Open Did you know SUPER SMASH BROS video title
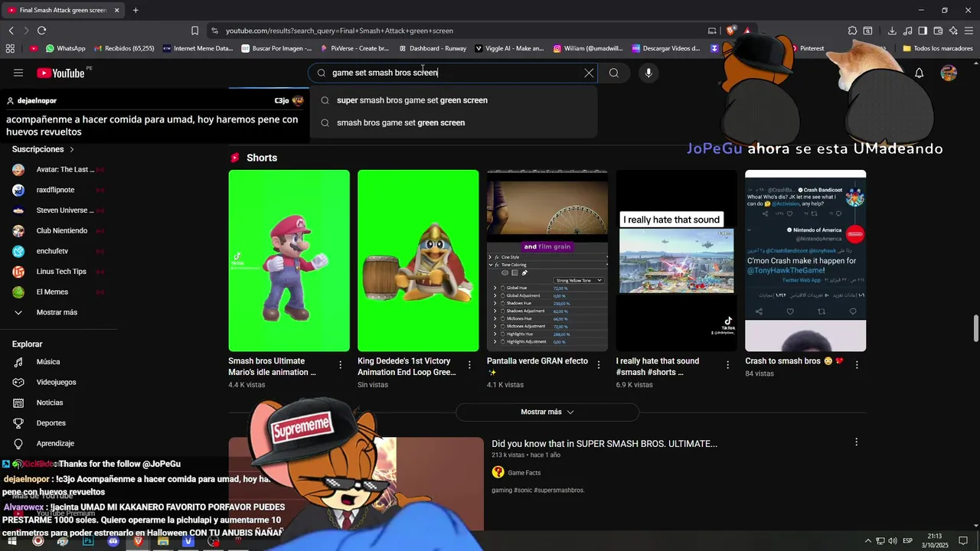 pyautogui.click(x=604, y=444)
